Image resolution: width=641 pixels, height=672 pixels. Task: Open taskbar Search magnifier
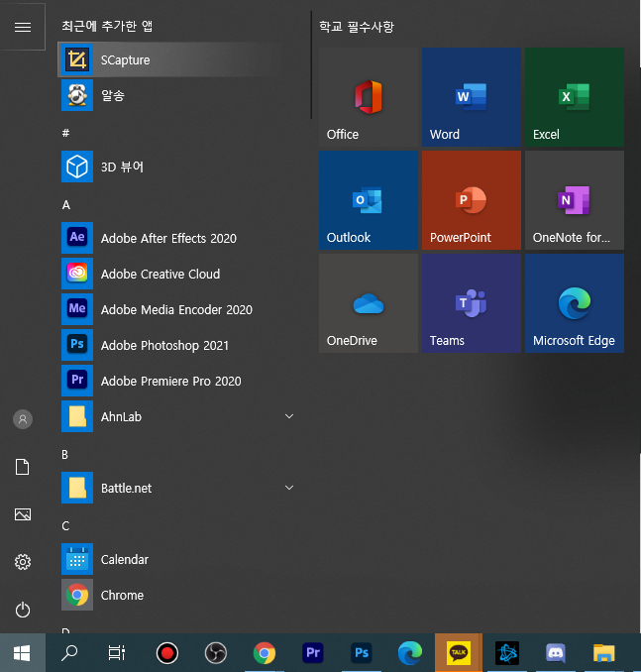[x=69, y=653]
